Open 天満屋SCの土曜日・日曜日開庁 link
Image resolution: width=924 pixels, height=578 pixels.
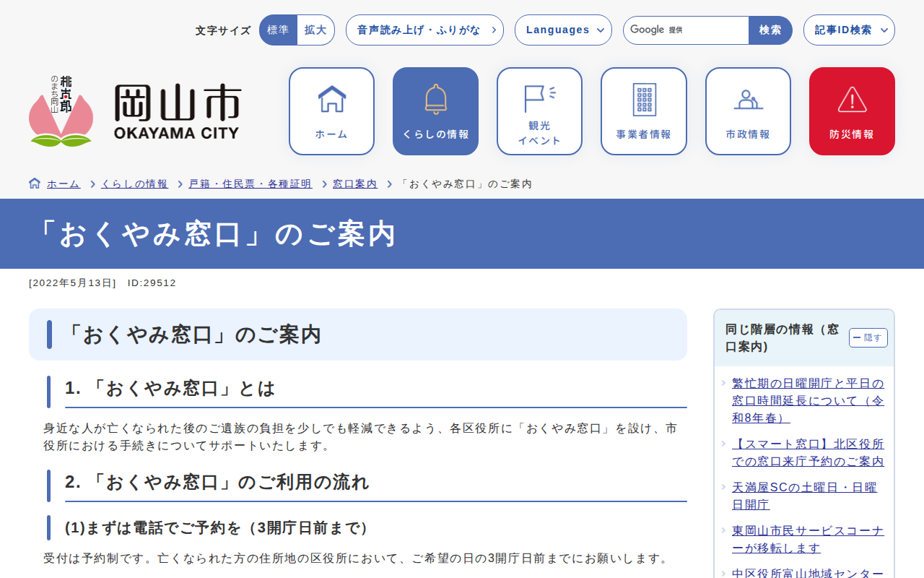[804, 496]
